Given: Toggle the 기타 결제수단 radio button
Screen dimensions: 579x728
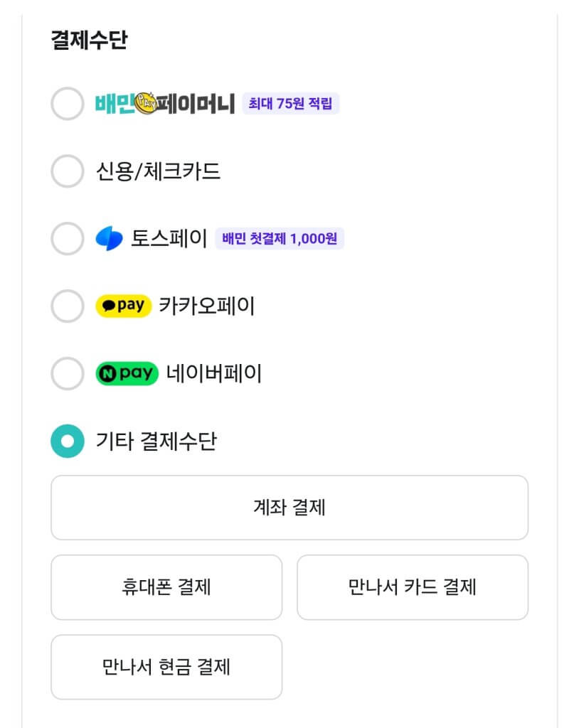Looking at the screenshot, I should point(68,441).
